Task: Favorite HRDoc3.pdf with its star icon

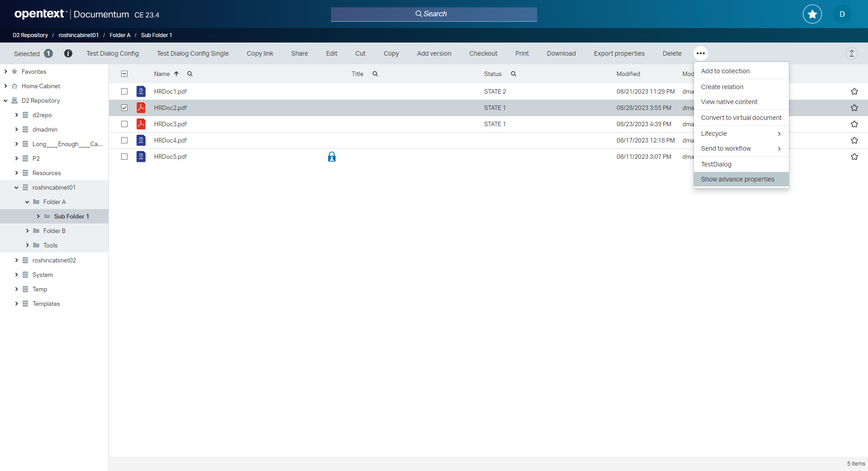Action: pos(854,124)
